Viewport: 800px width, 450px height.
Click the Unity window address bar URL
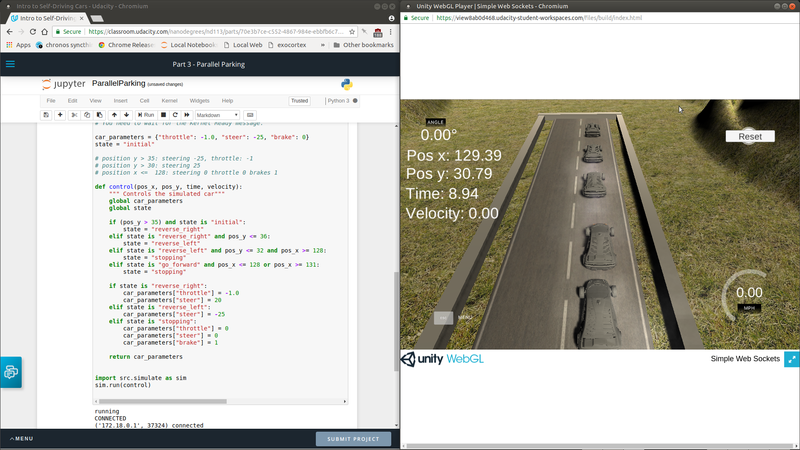539,17
